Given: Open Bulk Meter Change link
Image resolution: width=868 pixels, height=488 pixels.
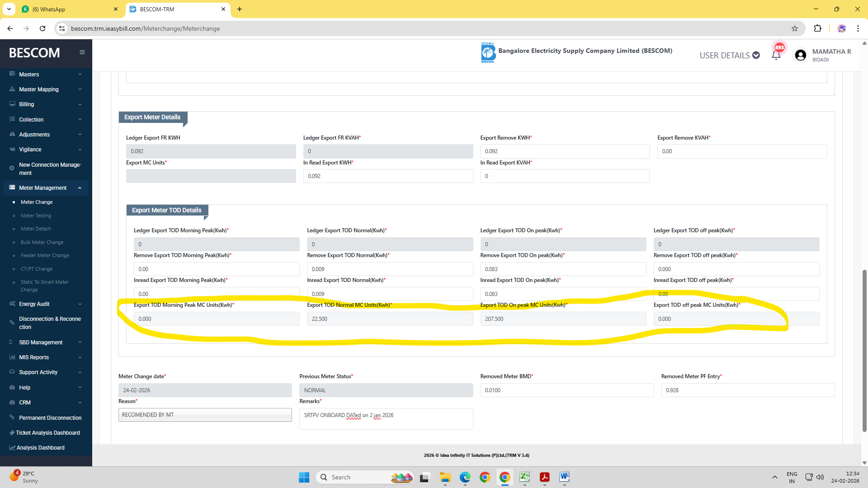Looking at the screenshot, I should click(42, 242).
